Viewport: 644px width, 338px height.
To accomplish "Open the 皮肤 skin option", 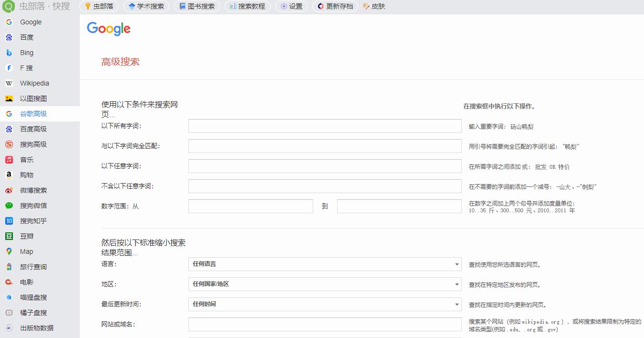I will pyautogui.click(x=374, y=6).
